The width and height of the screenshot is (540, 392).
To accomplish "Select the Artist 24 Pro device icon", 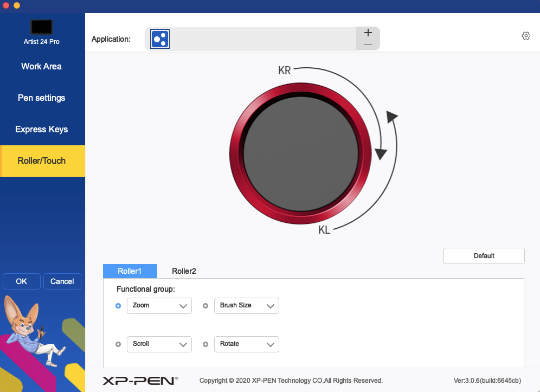I will point(41,27).
